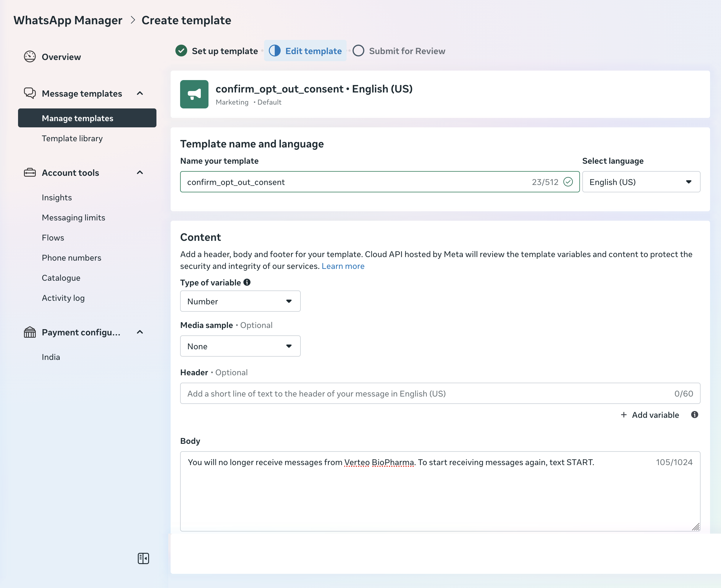The width and height of the screenshot is (721, 588).
Task: Click the Overview gauge icon
Action: [30, 56]
